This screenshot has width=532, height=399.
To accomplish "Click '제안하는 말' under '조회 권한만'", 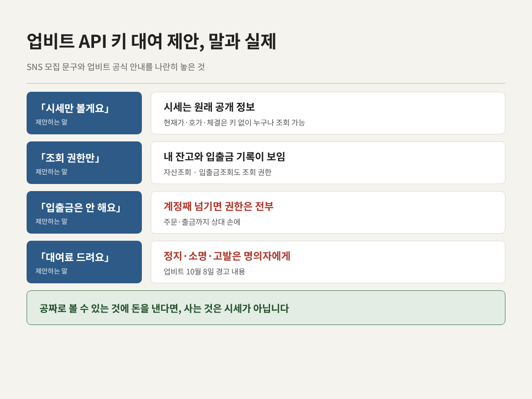I will click(x=51, y=172).
